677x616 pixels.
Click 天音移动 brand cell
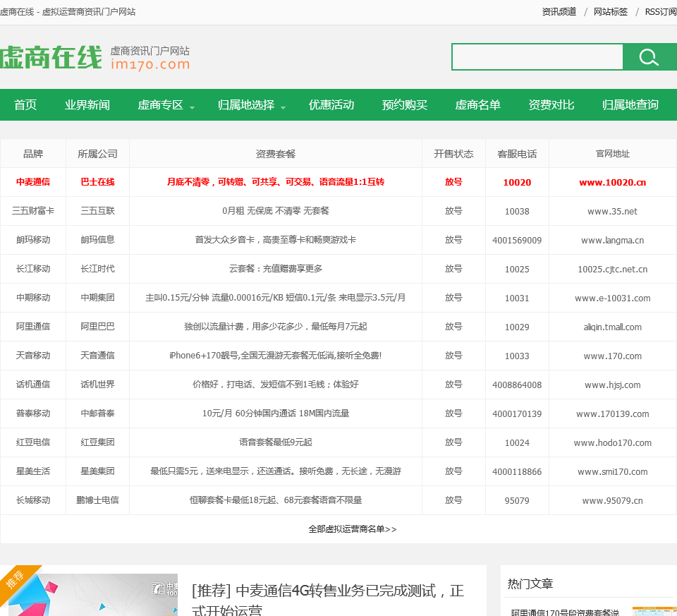tap(33, 356)
